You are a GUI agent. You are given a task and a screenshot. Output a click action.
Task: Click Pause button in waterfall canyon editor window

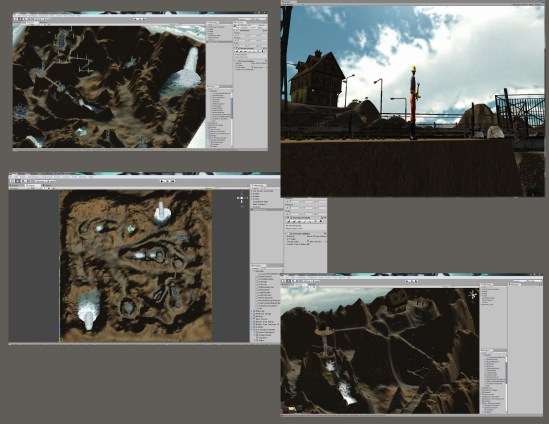[x=140, y=19]
